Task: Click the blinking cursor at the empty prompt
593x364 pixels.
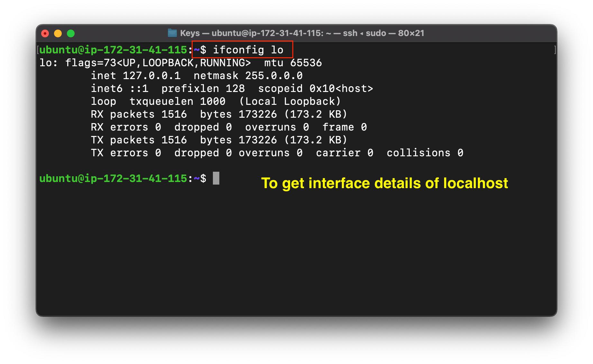Action: (x=216, y=179)
